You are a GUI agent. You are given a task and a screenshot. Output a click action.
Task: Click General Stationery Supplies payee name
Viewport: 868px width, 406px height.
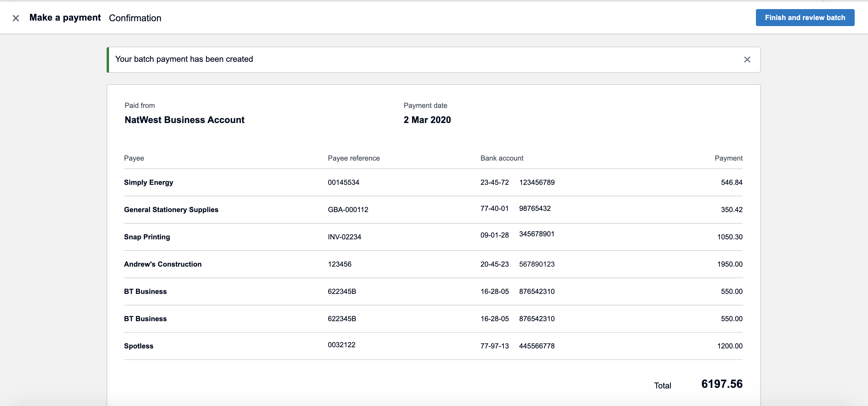click(171, 210)
